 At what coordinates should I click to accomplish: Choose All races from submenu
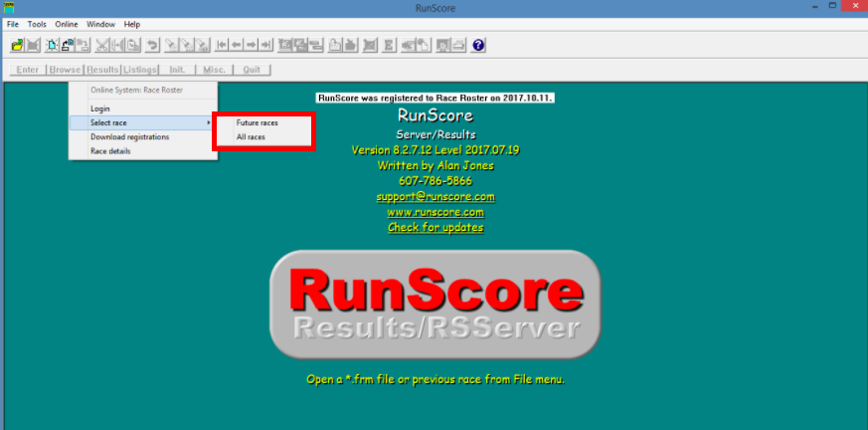pyautogui.click(x=251, y=136)
